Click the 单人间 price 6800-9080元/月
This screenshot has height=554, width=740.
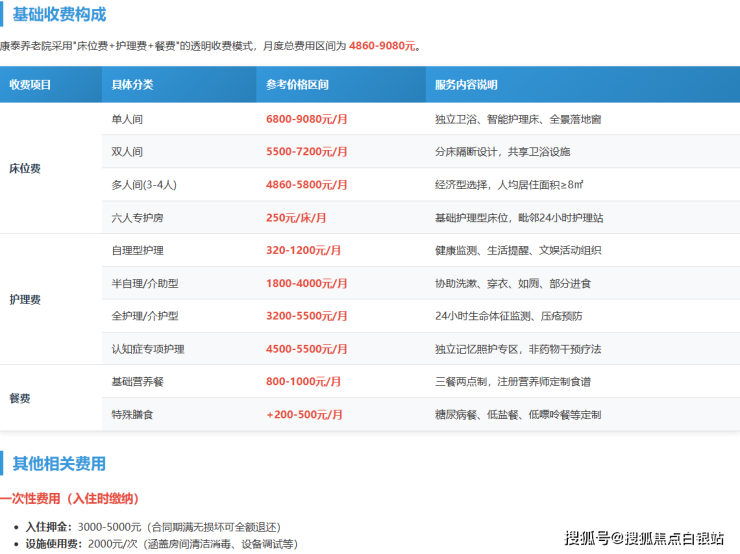[307, 119]
